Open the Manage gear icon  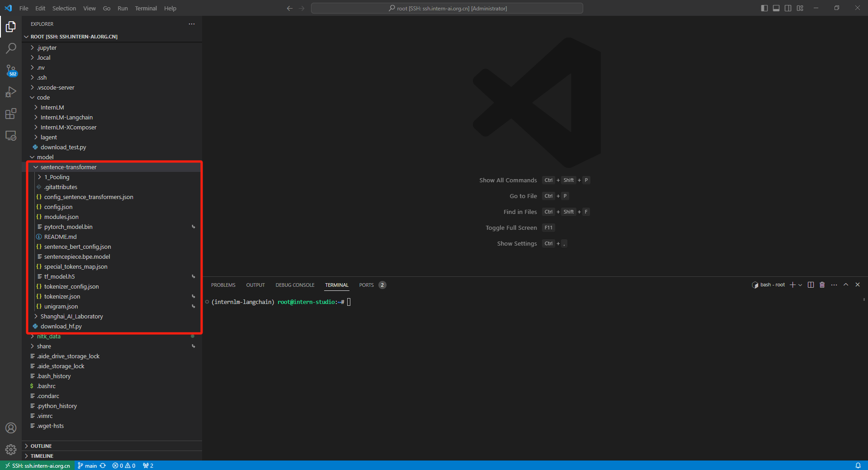11,449
